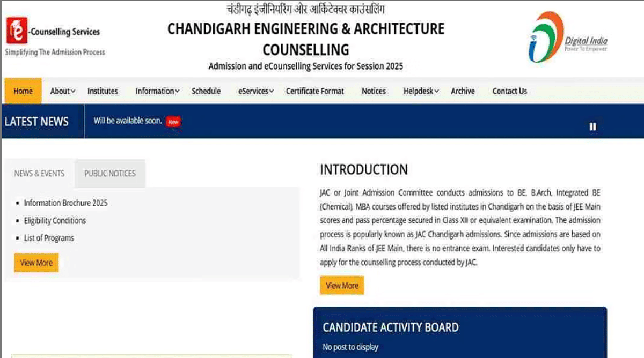Image resolution: width=644 pixels, height=358 pixels.
Task: Open the Information dropdown
Action: click(x=156, y=91)
